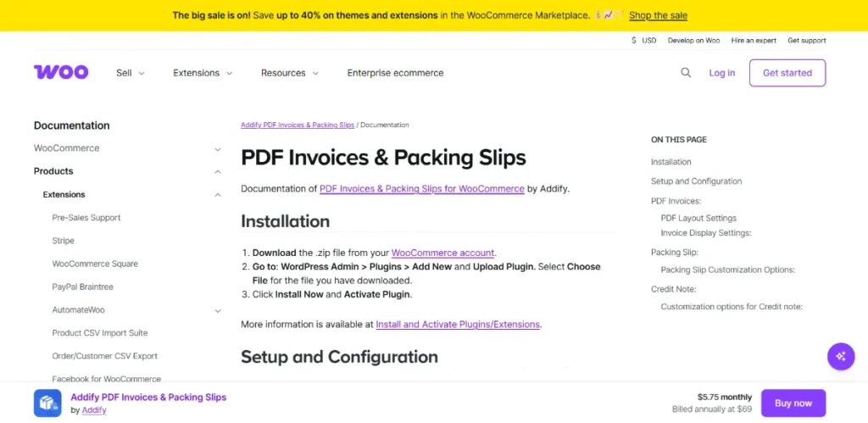Click the Addify plugin box icon

[47, 403]
